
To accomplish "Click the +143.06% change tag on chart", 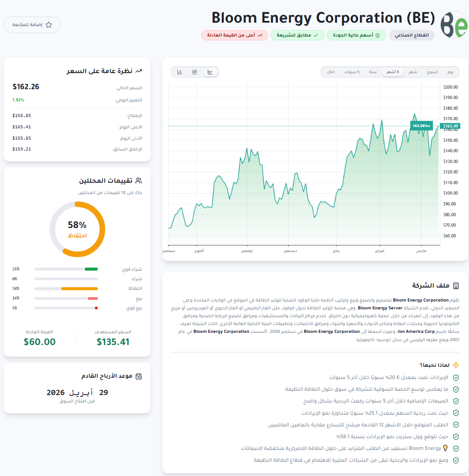I will pyautogui.click(x=421, y=126).
